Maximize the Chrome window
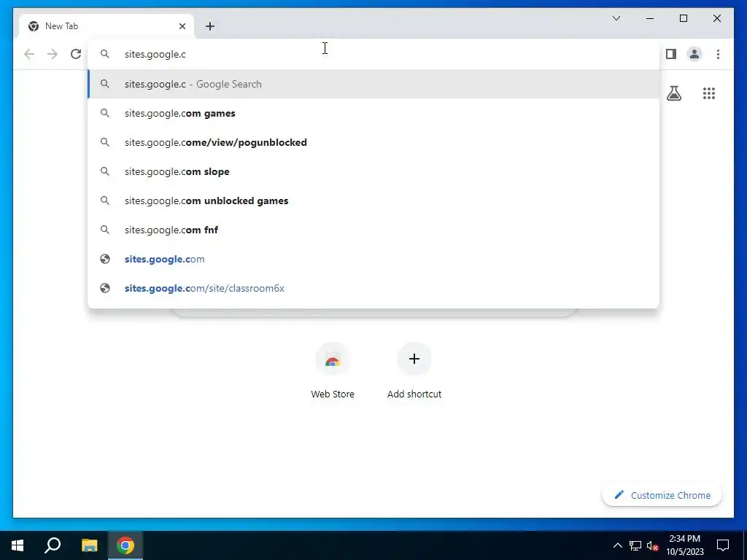This screenshot has height=560, width=747. 683,18
